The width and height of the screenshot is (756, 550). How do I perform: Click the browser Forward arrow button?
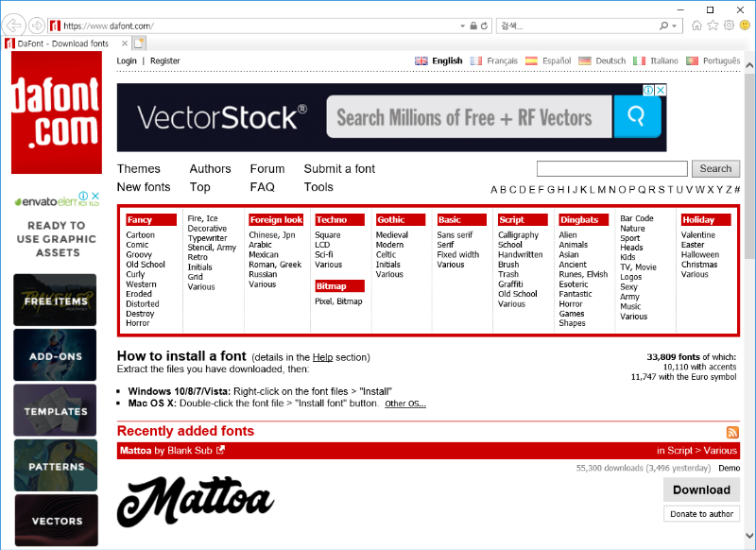click(36, 26)
